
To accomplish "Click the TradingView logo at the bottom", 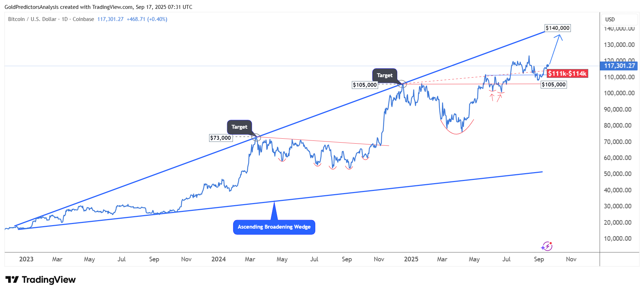I will point(40,280).
